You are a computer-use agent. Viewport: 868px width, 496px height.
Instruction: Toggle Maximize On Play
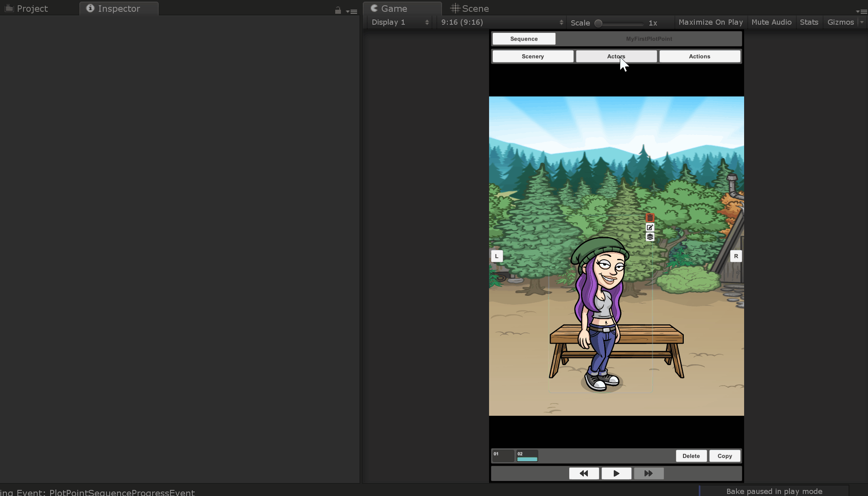coord(711,22)
